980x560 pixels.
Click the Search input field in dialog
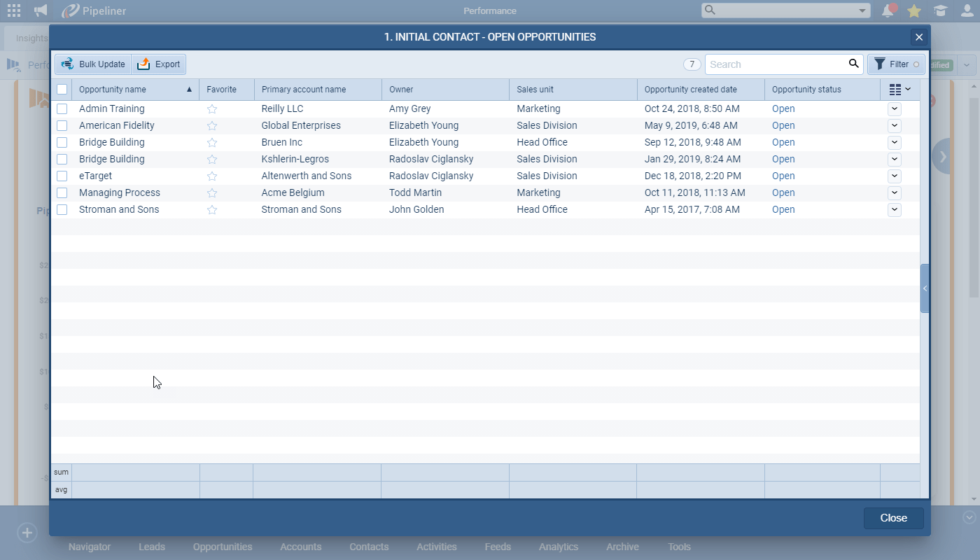776,64
